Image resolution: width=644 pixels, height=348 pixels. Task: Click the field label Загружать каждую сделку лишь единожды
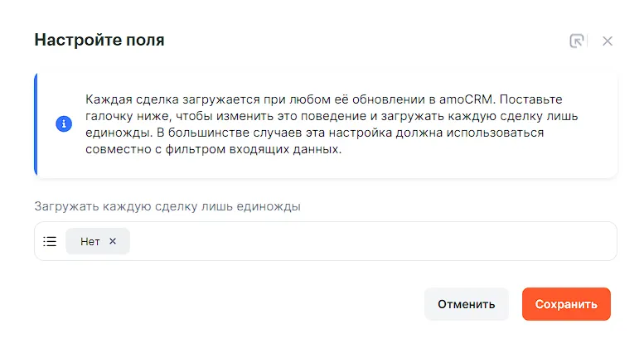(x=167, y=206)
